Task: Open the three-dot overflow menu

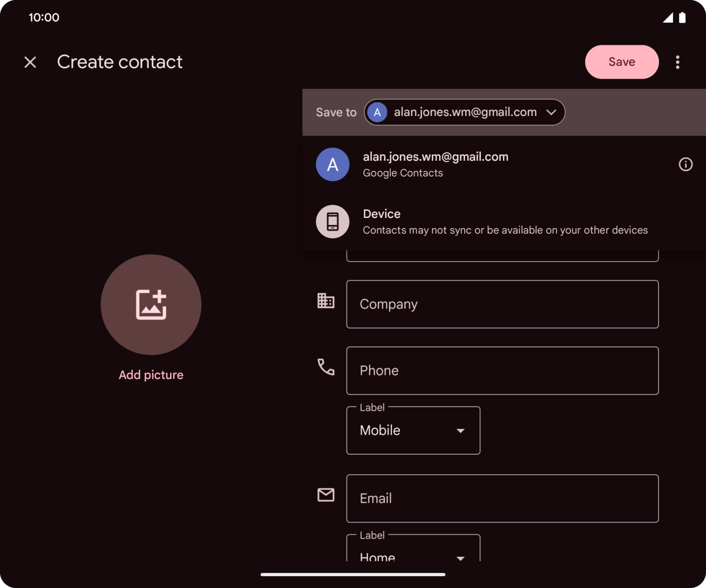Action: click(x=677, y=62)
